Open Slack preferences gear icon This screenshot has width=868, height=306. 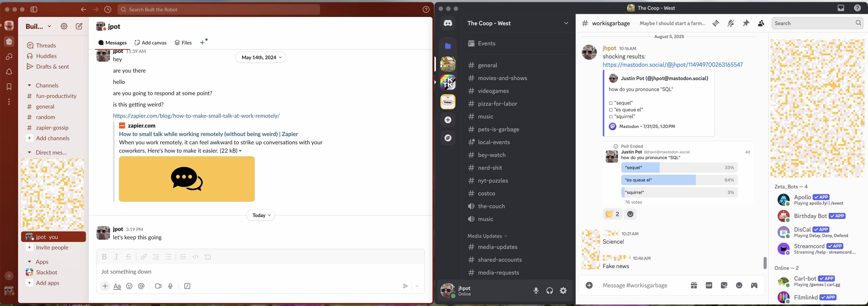click(x=64, y=26)
